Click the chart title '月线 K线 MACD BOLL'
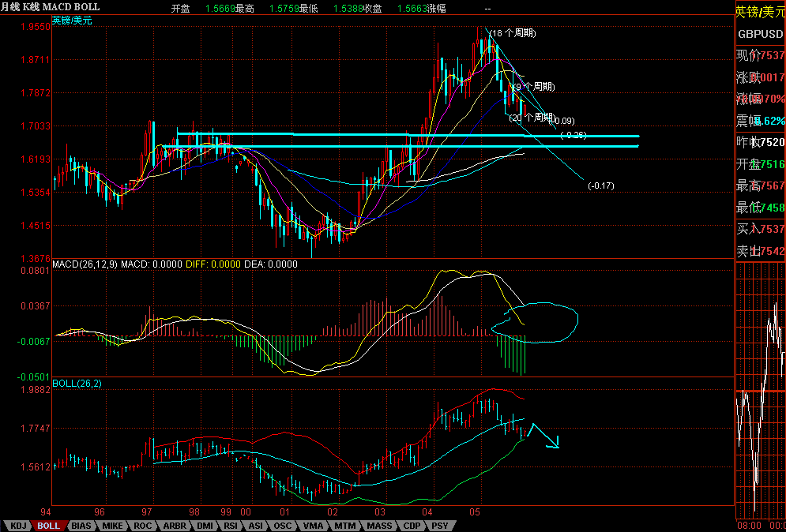This screenshot has height=532, width=786. click(50, 7)
